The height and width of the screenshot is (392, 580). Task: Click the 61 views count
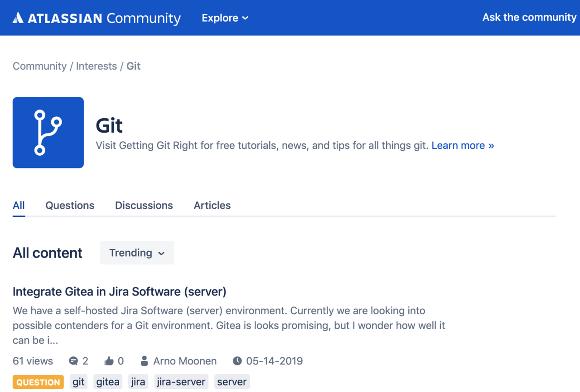[33, 361]
